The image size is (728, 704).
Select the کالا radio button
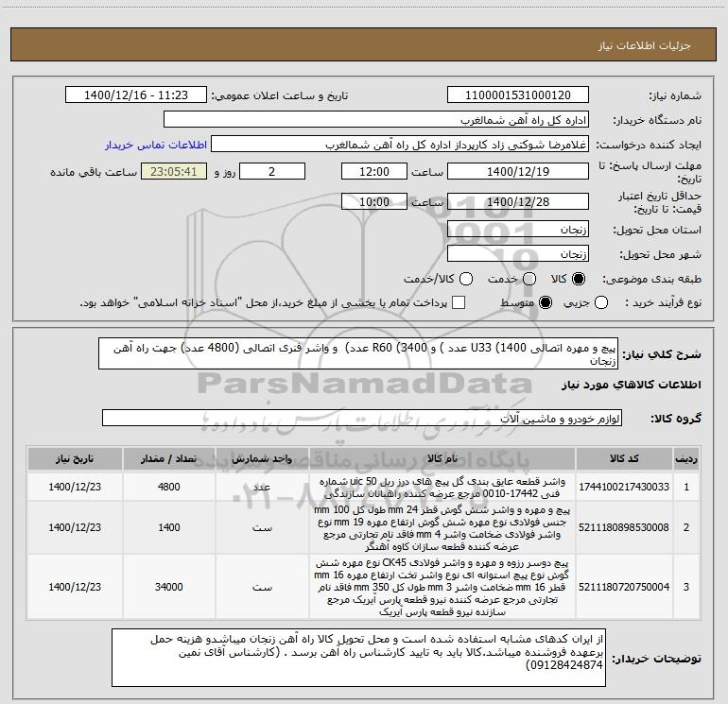(579, 279)
